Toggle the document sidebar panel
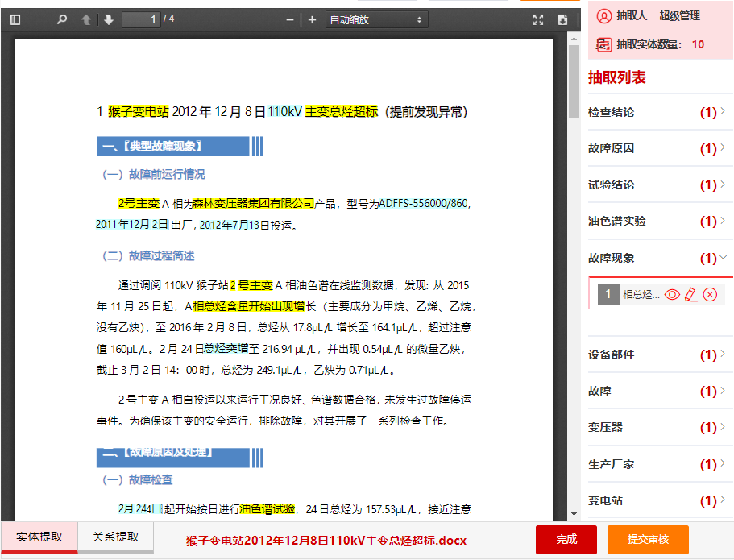 coord(14,19)
